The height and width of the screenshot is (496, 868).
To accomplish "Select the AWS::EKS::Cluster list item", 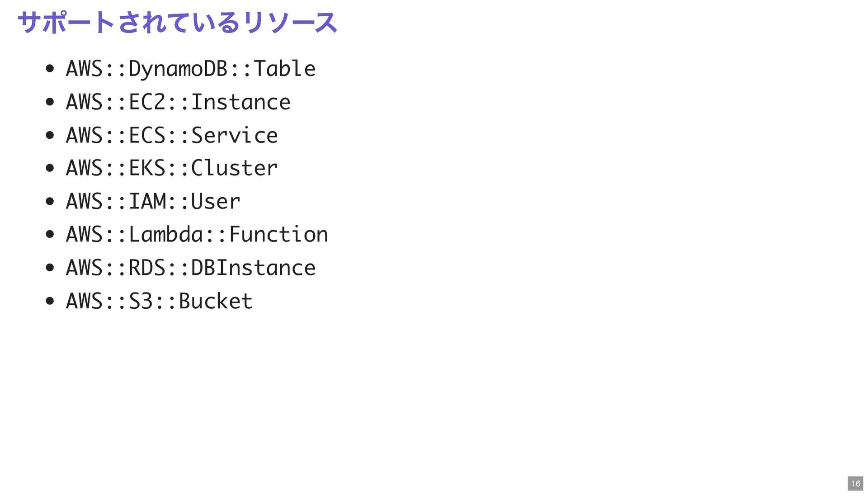I will pos(172,168).
